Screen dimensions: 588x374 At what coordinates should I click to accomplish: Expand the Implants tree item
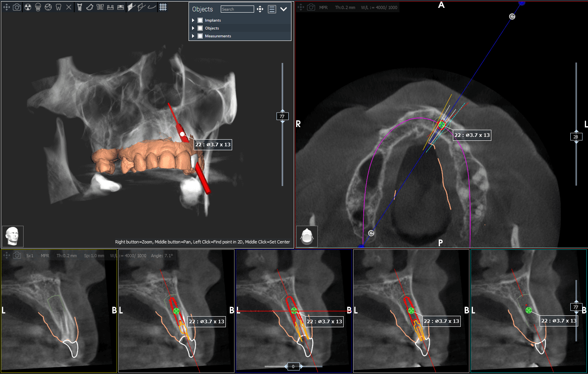(193, 20)
